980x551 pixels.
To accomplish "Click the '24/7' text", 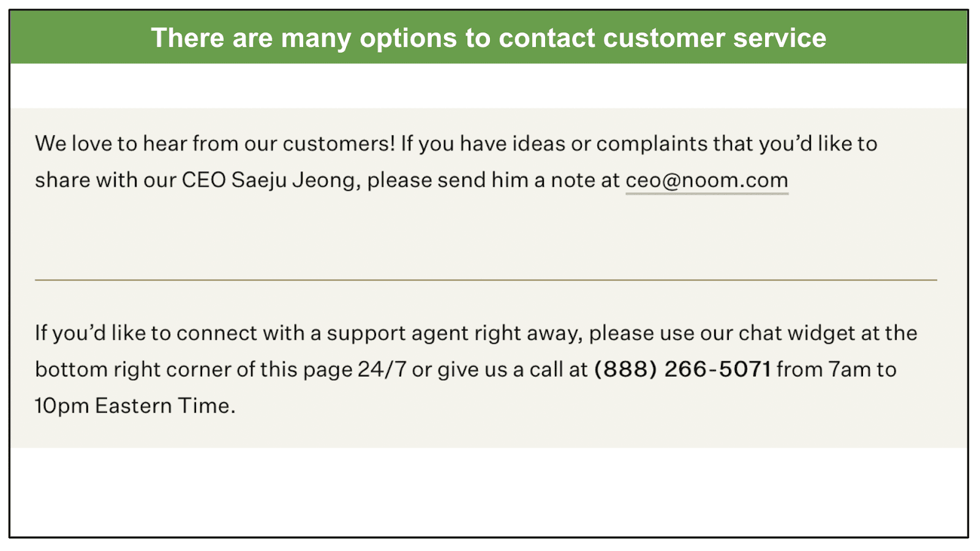I will coord(382,369).
